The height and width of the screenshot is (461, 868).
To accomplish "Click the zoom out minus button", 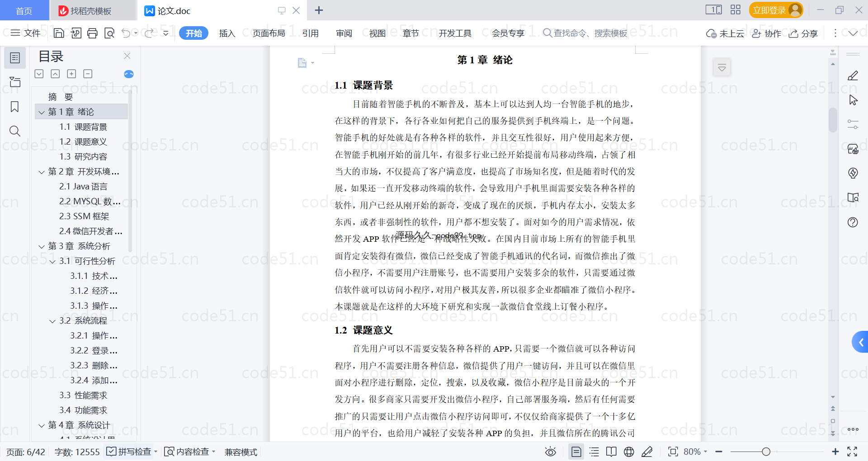I will point(719,452).
